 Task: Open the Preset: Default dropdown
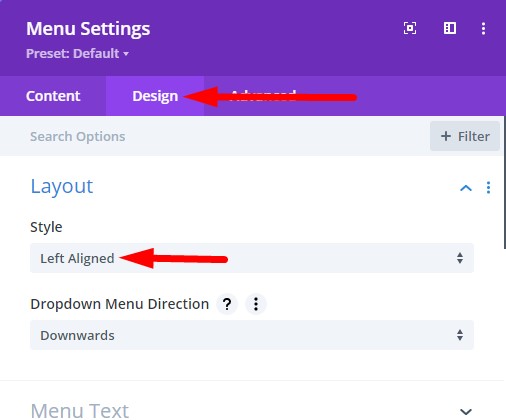click(77, 53)
